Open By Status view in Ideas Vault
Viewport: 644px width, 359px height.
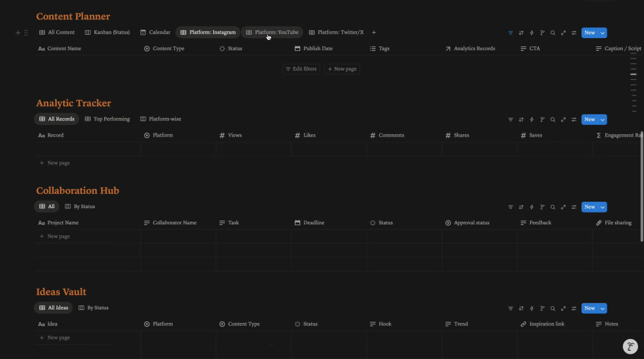93,308
